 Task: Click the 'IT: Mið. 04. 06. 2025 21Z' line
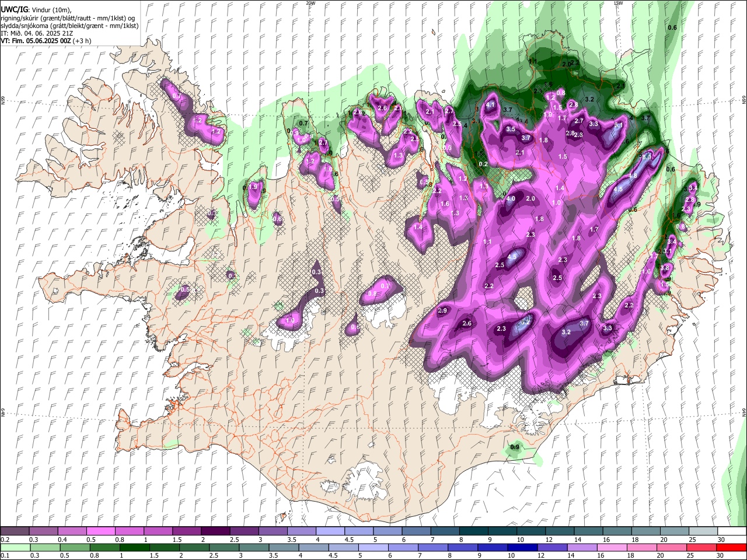tap(37, 33)
